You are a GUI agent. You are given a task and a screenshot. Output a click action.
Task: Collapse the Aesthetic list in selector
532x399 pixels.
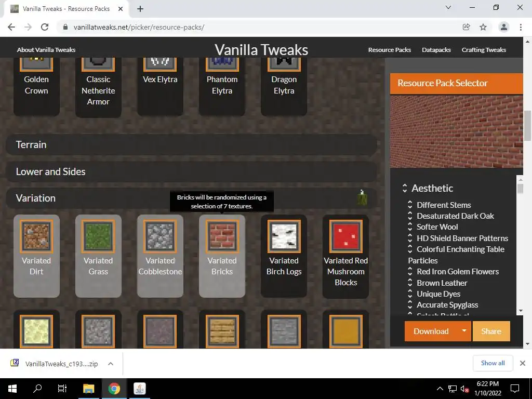404,188
